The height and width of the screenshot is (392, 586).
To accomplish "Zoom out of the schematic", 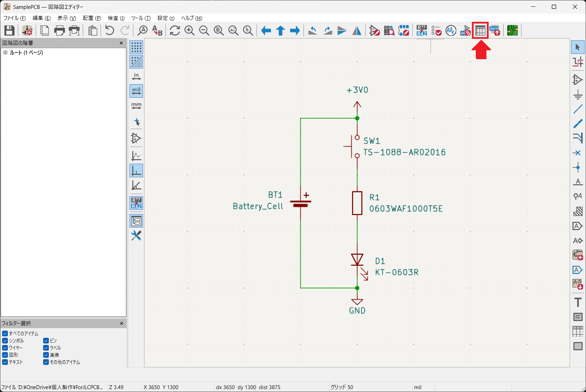I will (204, 31).
